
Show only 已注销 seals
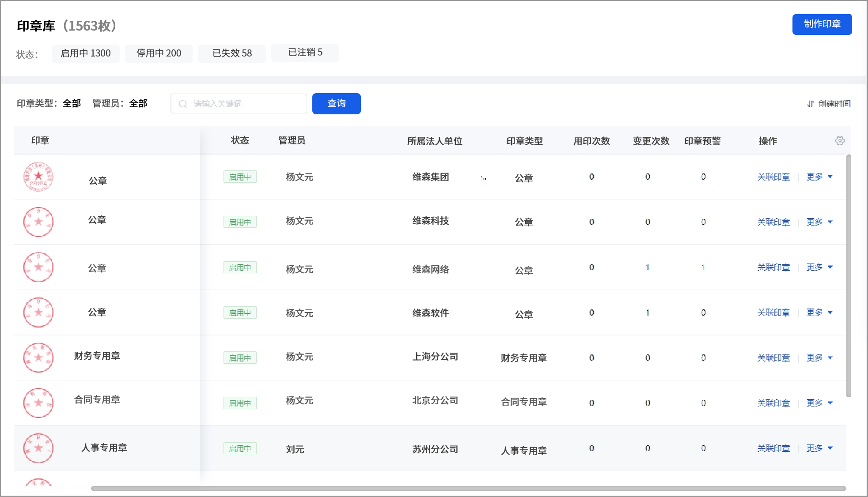(x=305, y=53)
